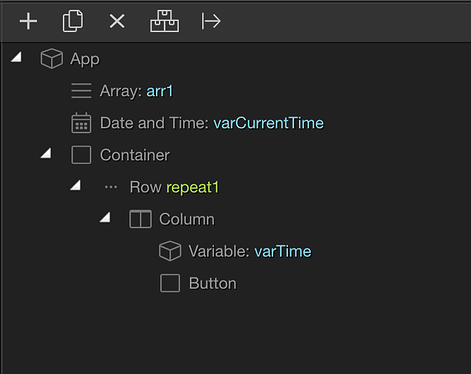Click the plus add component icon
The width and height of the screenshot is (471, 374).
[28, 22]
